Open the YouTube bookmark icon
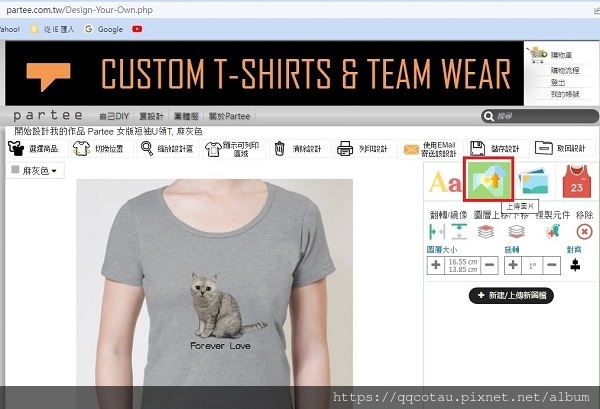Viewport: 600px width, 409px height. point(137,29)
